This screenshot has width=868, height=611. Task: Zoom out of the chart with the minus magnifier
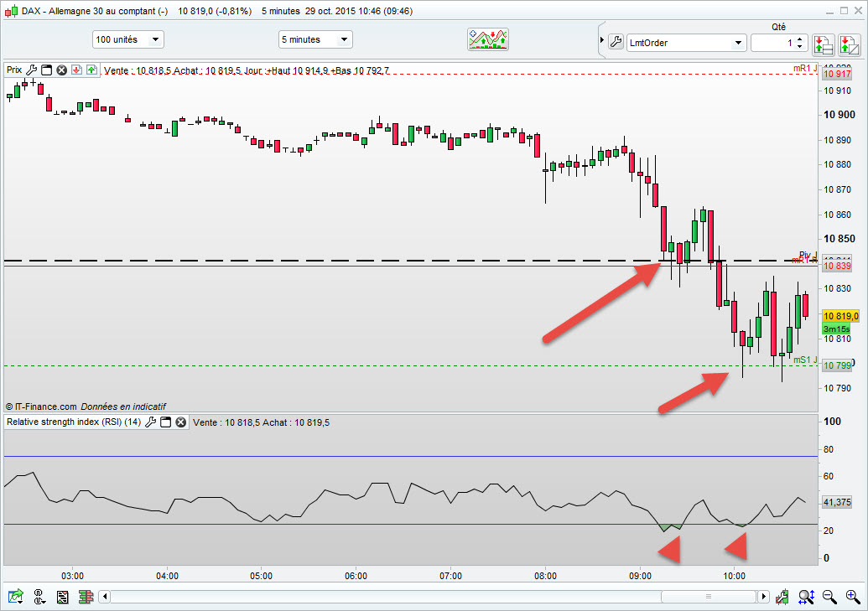coord(829,596)
